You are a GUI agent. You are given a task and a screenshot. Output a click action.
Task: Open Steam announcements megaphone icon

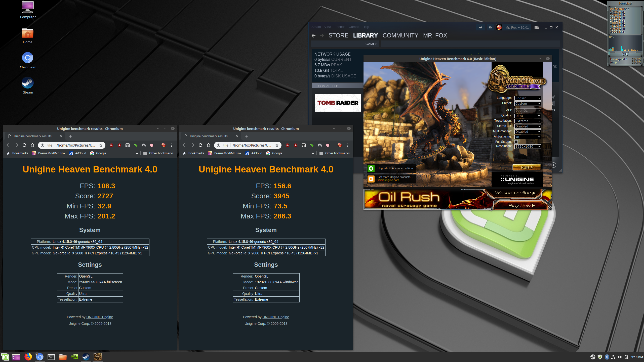[x=480, y=27]
